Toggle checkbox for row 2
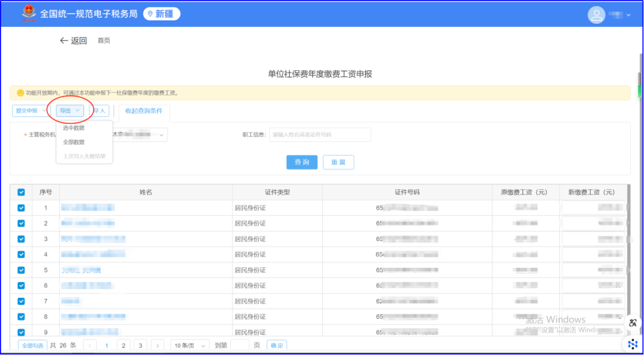Screen dimensions: 644x355 point(21,223)
